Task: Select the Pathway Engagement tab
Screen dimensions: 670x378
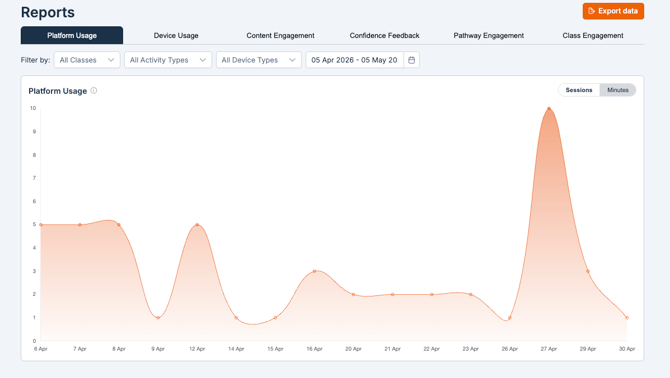Action: [x=489, y=35]
